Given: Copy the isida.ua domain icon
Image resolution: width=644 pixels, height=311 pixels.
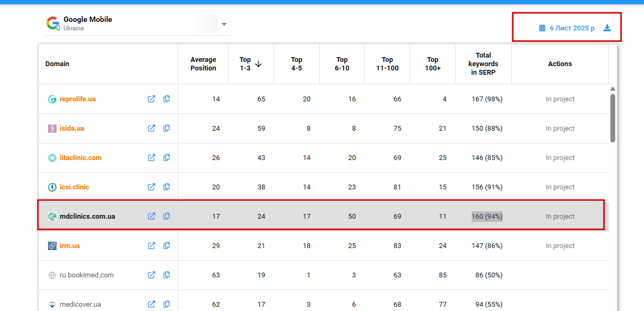Looking at the screenshot, I should pyautogui.click(x=166, y=128).
